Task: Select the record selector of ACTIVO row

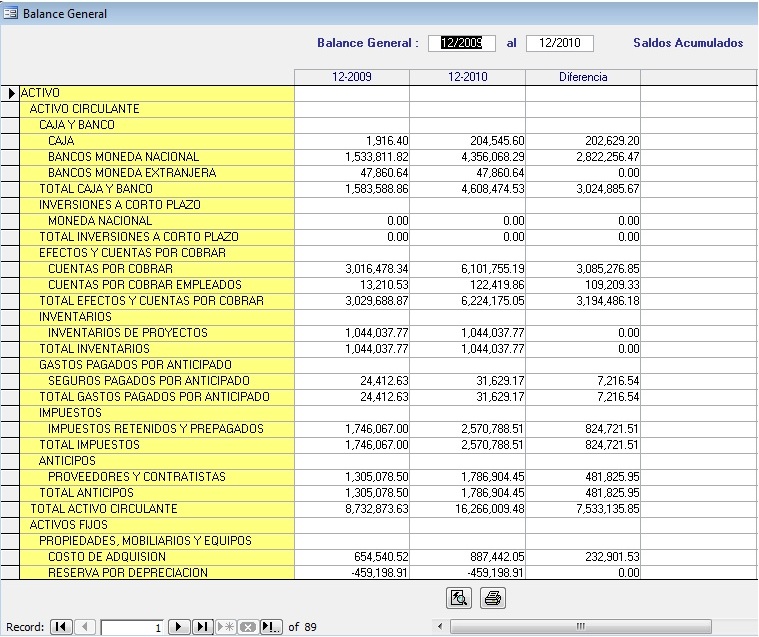Action: [x=10, y=93]
